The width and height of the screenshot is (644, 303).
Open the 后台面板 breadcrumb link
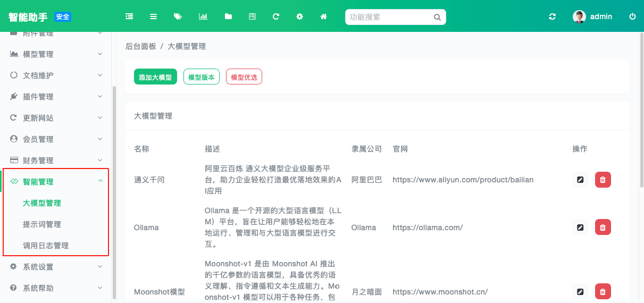click(x=141, y=47)
